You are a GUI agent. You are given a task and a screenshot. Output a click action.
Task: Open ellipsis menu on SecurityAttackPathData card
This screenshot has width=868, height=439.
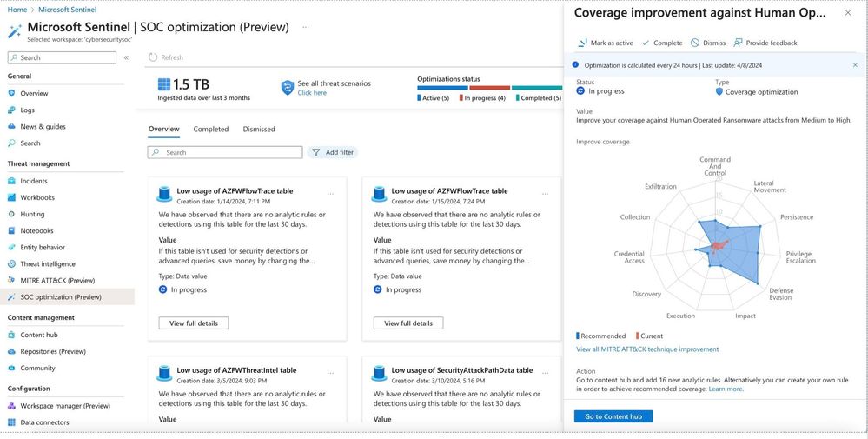(546, 374)
